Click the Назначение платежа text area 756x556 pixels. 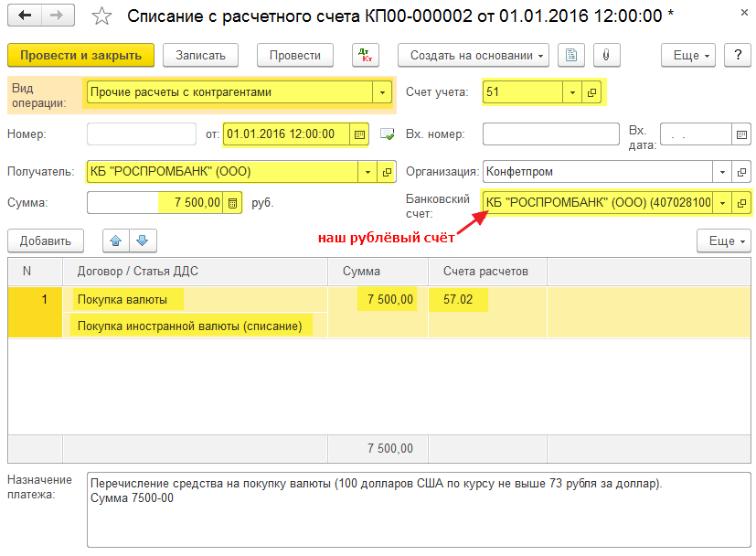pos(419,509)
